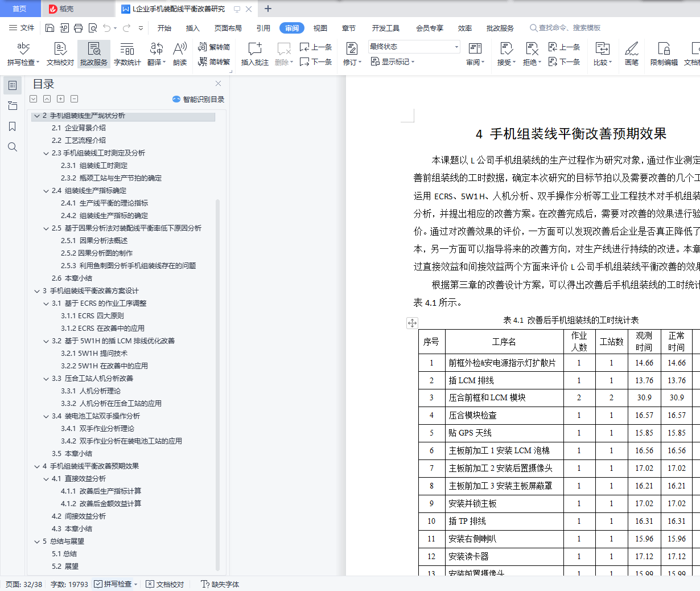
Task: Toggle 修订 track changes
Action: pyautogui.click(x=352, y=54)
